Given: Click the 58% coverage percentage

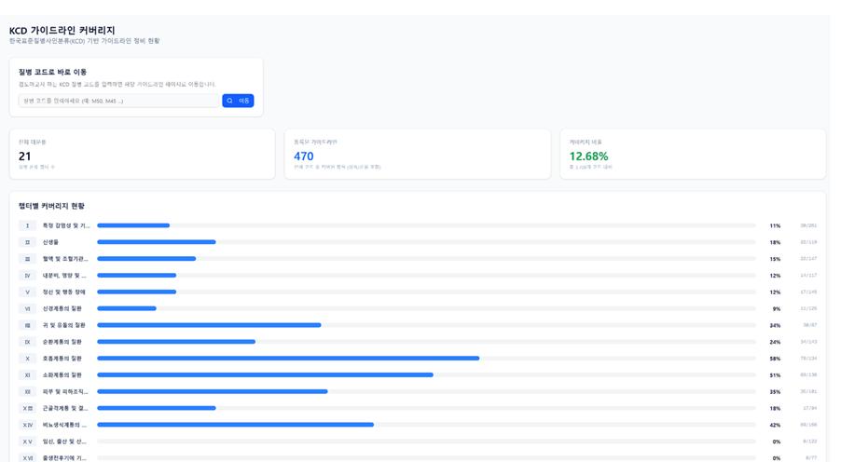Looking at the screenshot, I should 775,359.
